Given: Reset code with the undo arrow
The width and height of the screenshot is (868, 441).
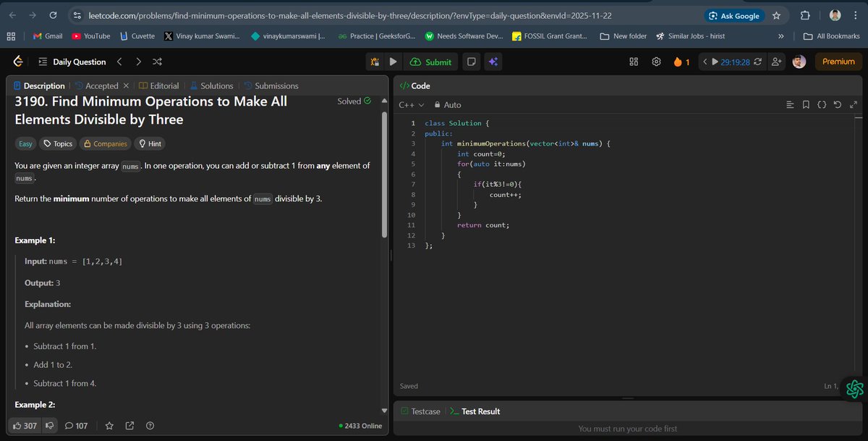Looking at the screenshot, I should pyautogui.click(x=838, y=105).
